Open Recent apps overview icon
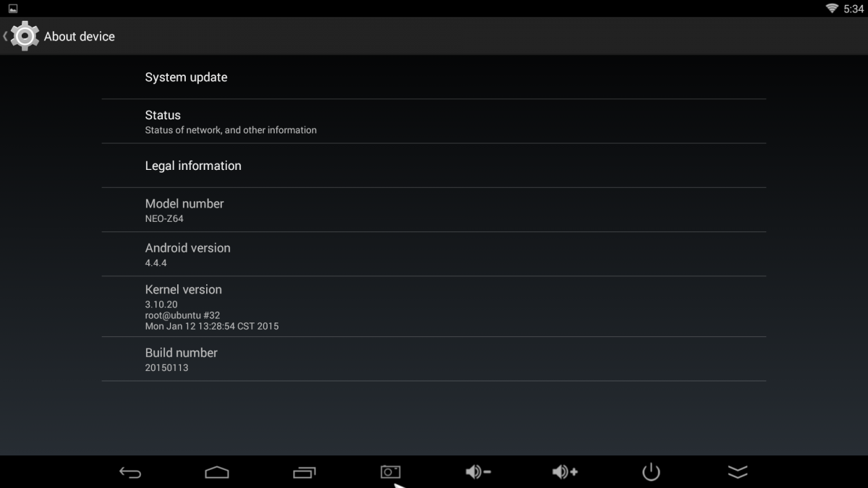 304,472
